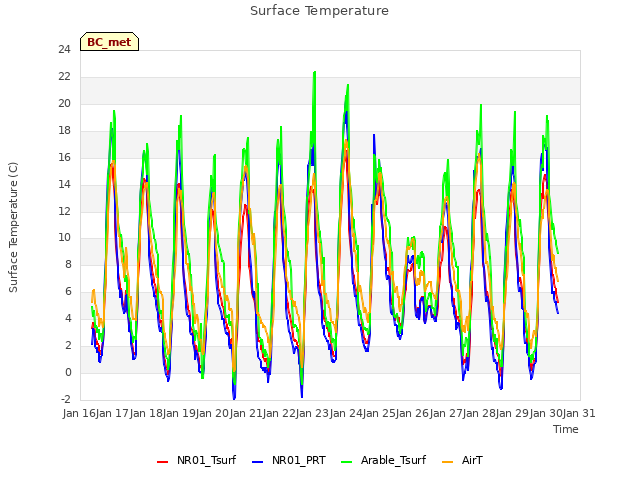Click the Jan 27 x-axis label
This screenshot has width=640, height=480.
coord(446,413)
